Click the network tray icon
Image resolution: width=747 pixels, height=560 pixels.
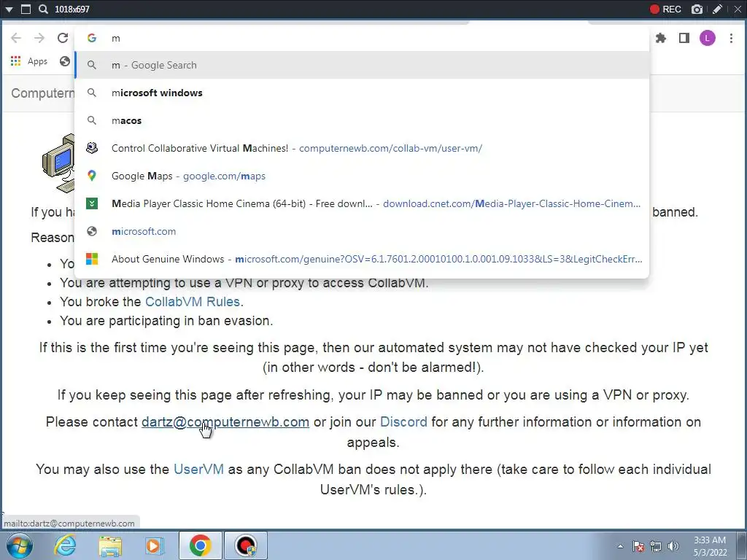click(x=656, y=546)
